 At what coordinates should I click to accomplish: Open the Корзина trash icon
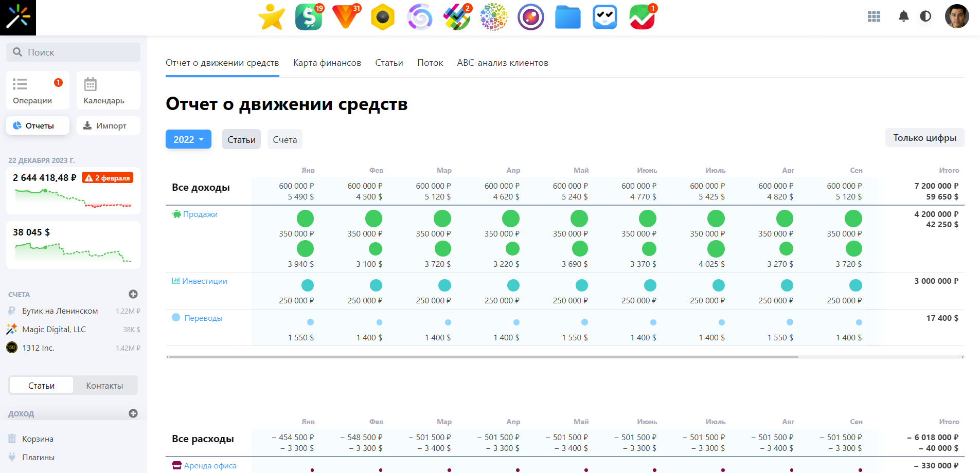point(13,439)
